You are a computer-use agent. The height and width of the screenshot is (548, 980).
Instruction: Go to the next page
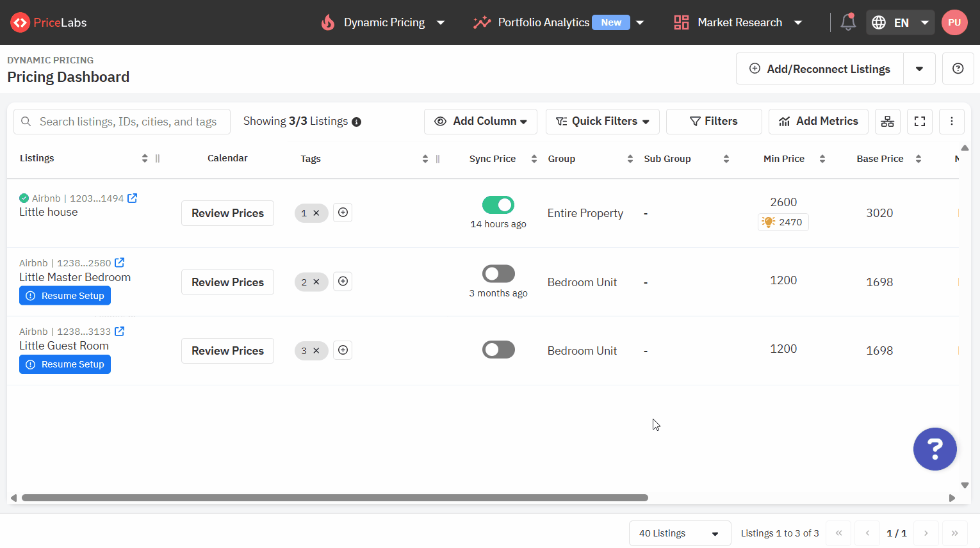coord(926,533)
